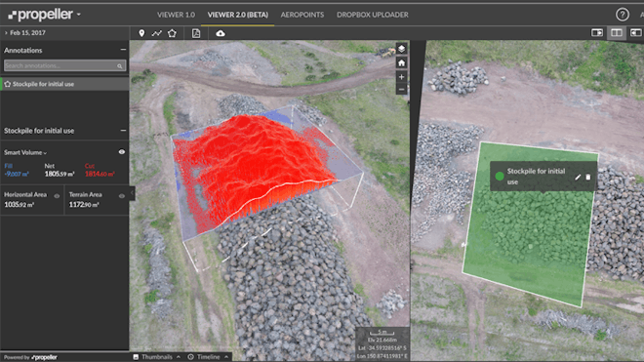Click the elevation and coordinates readout

click(382, 343)
